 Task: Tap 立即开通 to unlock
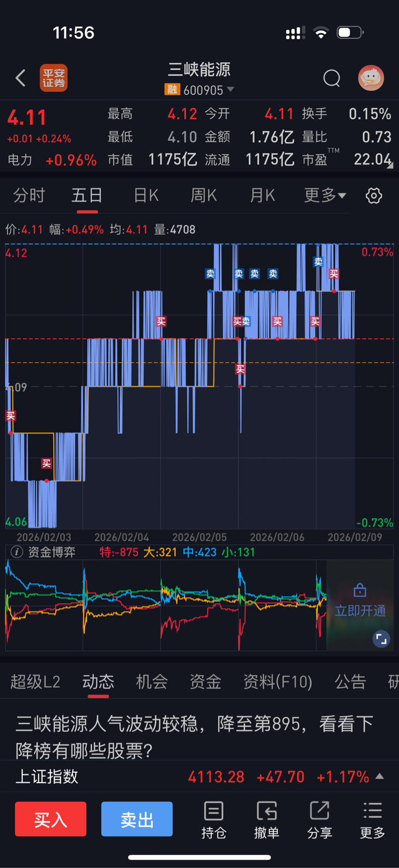point(360,611)
